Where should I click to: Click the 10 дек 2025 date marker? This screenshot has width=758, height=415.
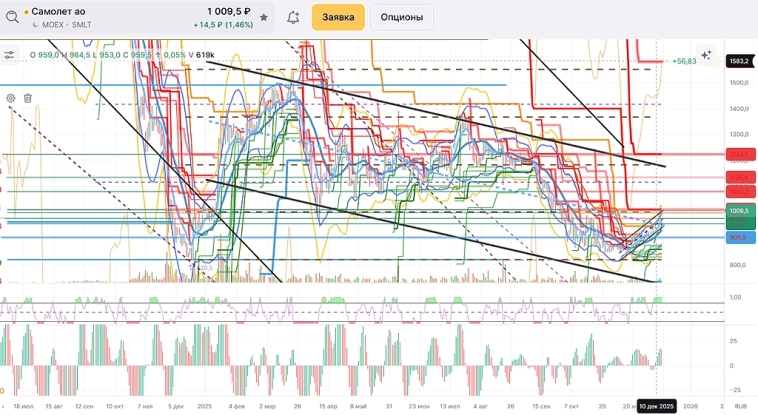(x=657, y=405)
